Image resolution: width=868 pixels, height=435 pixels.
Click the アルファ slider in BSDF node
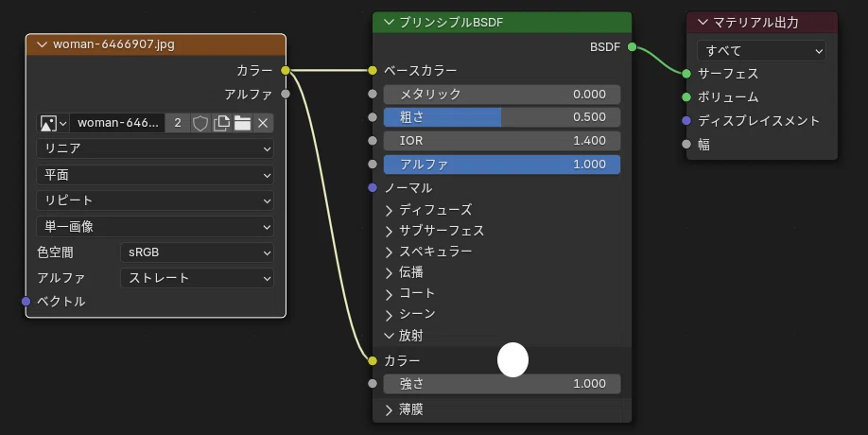click(x=501, y=165)
